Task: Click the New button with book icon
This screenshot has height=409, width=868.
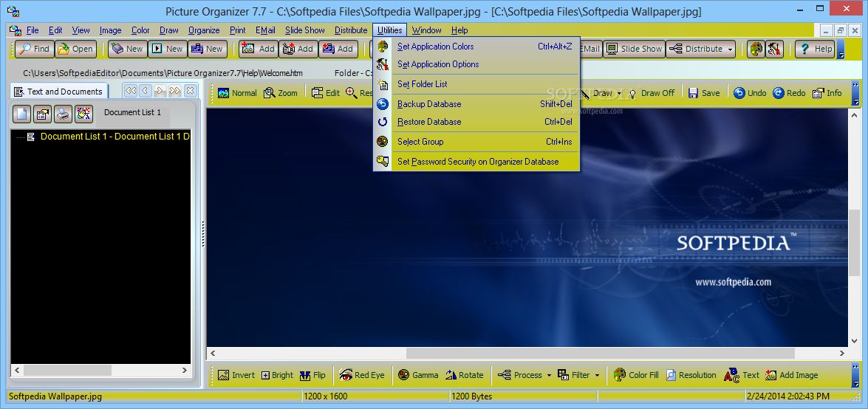Action: pyautogui.click(x=127, y=49)
